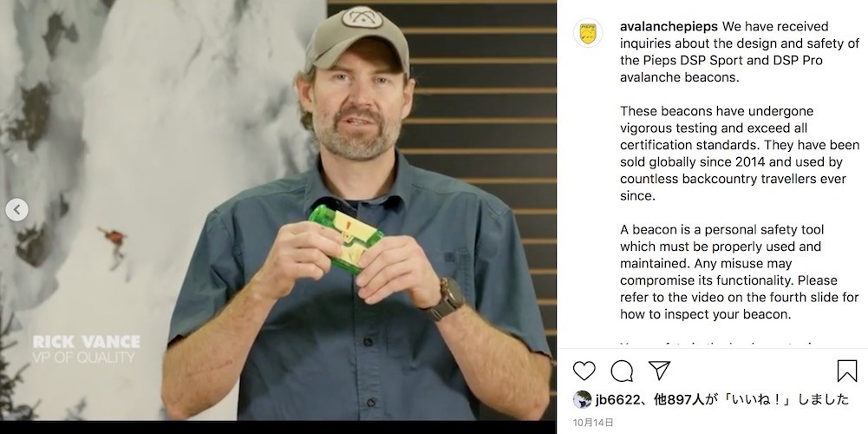
Task: Open comments with the speech bubble icon
Action: click(x=622, y=371)
